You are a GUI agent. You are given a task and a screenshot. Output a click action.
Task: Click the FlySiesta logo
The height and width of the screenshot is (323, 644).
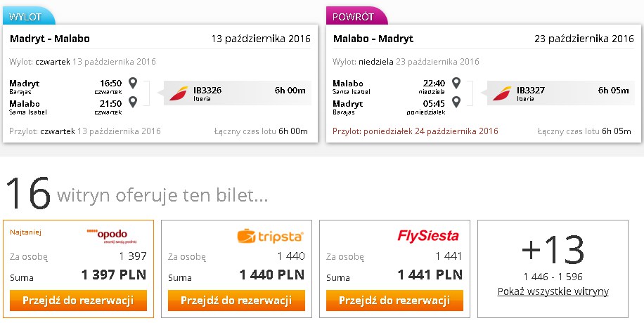point(428,236)
